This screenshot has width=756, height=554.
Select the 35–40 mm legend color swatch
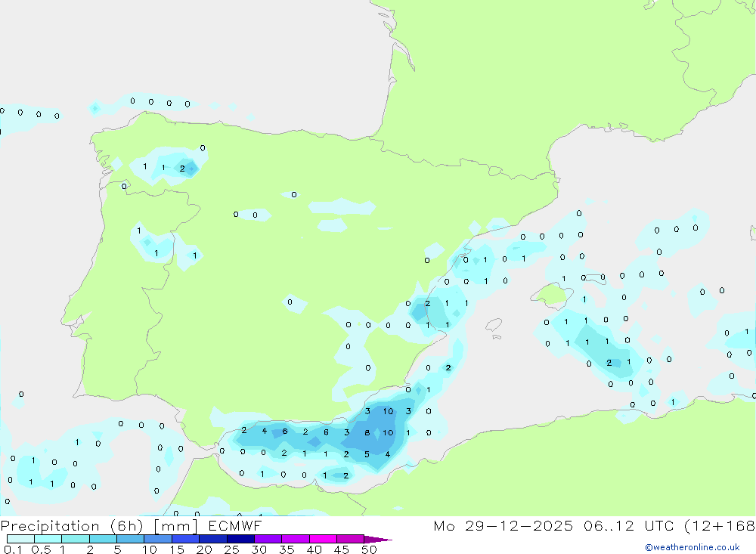pyautogui.click(x=296, y=539)
